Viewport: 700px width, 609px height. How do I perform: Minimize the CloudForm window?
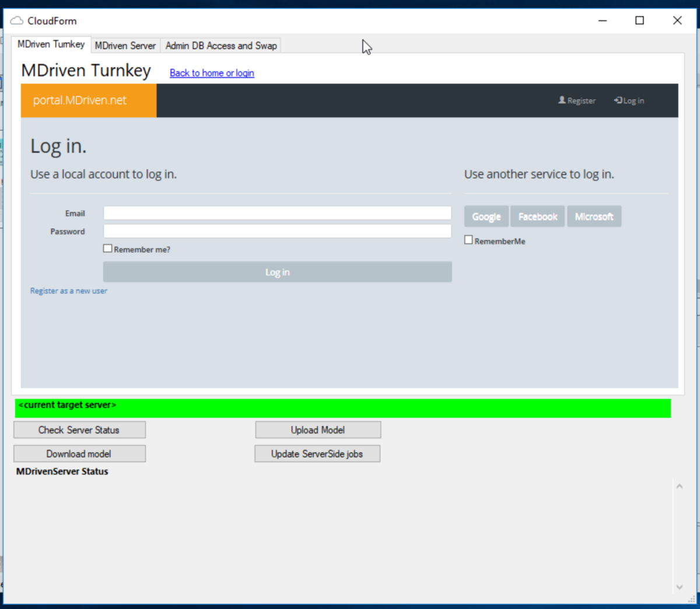603,20
